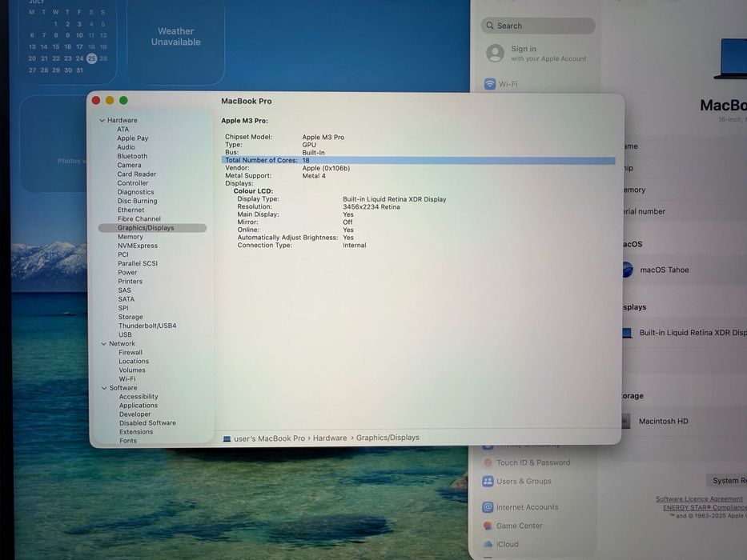Click the Search field in System Settings
Image resolution: width=747 pixels, height=560 pixels.
pos(538,26)
